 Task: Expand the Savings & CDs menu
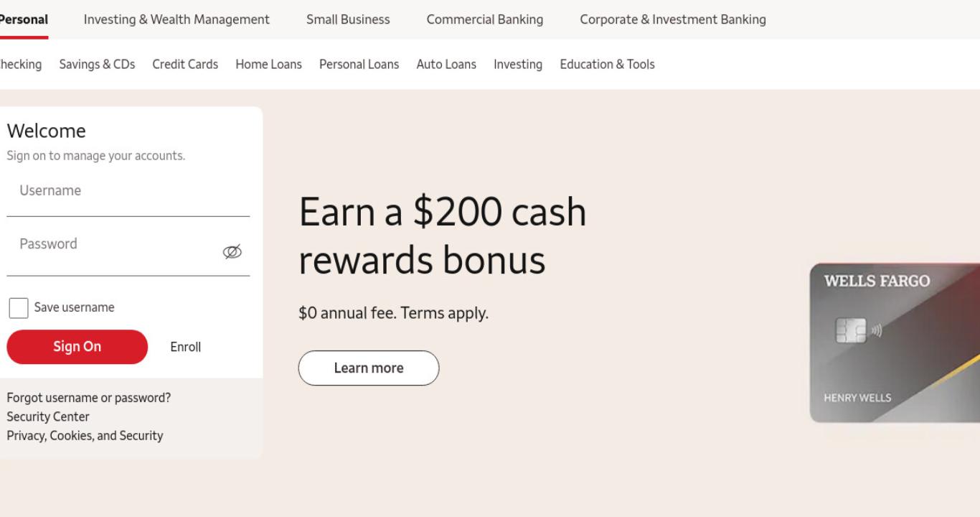click(x=97, y=64)
